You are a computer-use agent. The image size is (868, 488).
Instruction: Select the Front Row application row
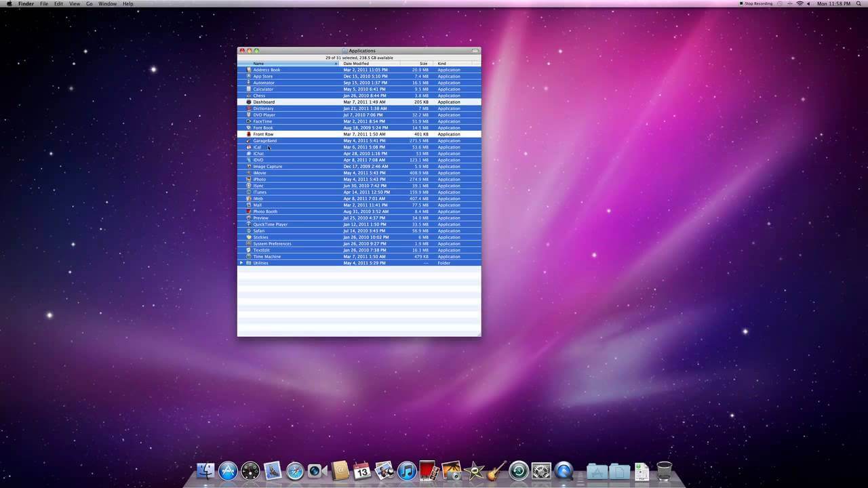pyautogui.click(x=292, y=134)
